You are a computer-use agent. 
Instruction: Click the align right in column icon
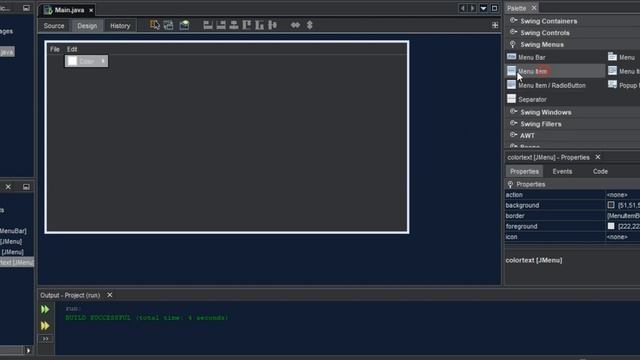tap(221, 25)
